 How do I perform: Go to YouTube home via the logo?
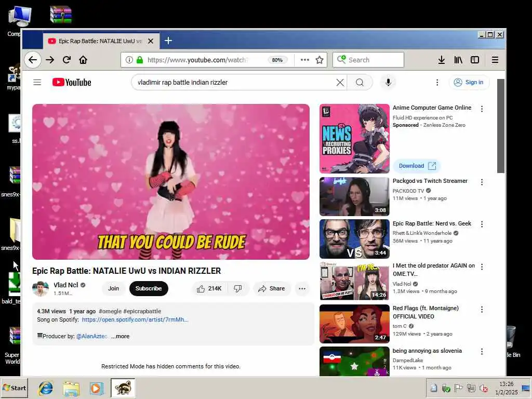(x=72, y=83)
